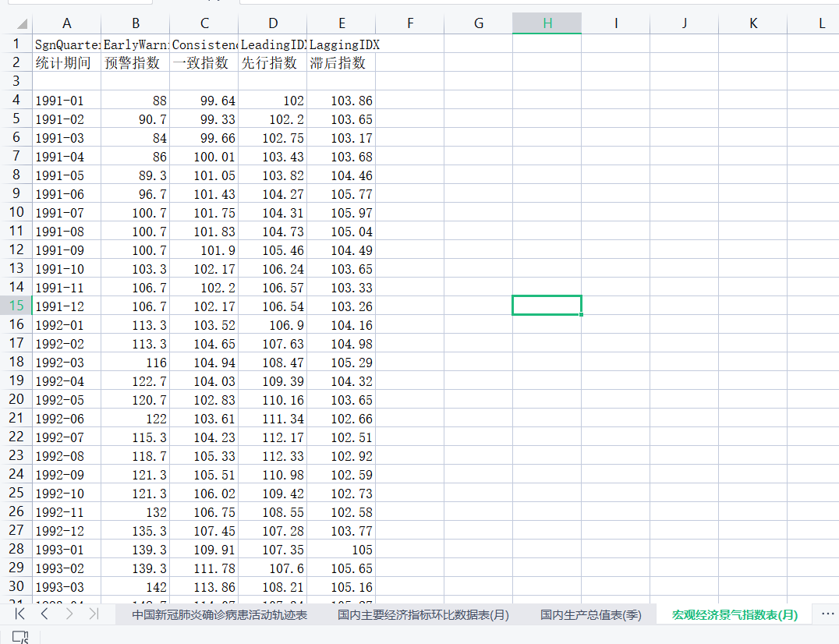
Task: Click value 106.9 in 1992-01 row
Action: pyautogui.click(x=272, y=324)
